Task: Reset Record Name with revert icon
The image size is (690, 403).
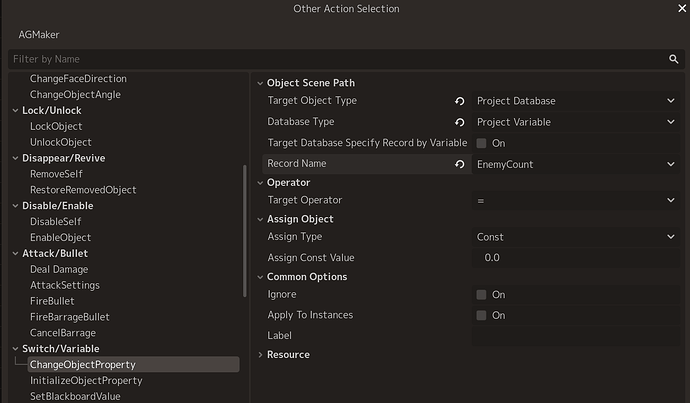Action: click(x=459, y=164)
